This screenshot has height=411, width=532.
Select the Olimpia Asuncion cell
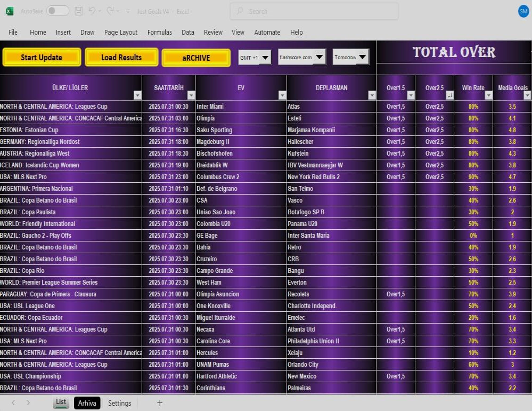click(241, 294)
